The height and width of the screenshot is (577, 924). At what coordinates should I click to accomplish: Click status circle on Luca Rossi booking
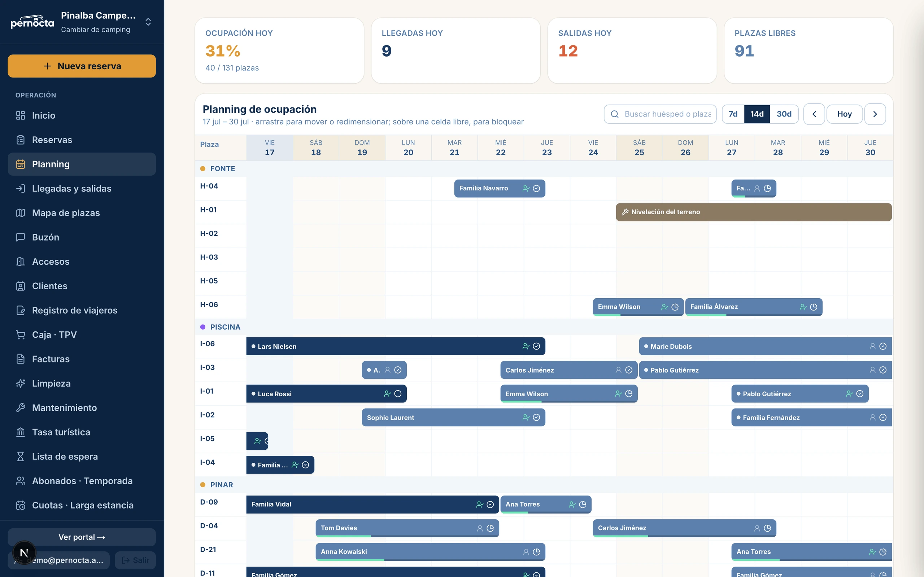tap(397, 393)
